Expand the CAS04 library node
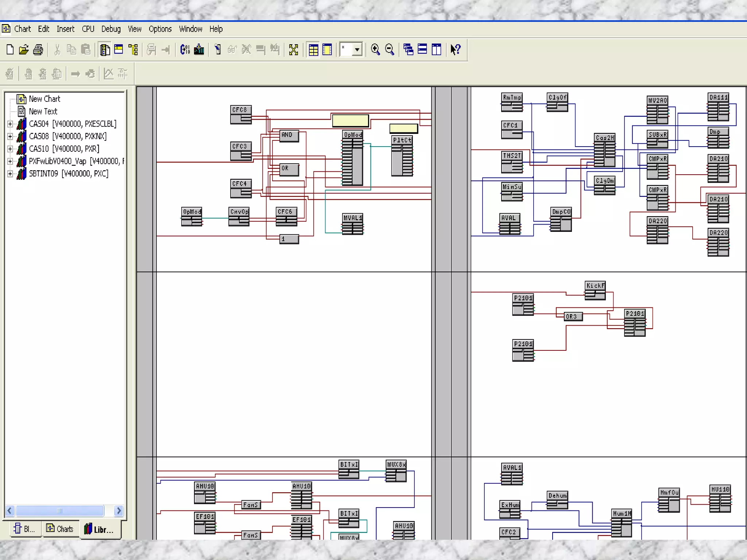Viewport: 747px width, 560px height. 10,124
